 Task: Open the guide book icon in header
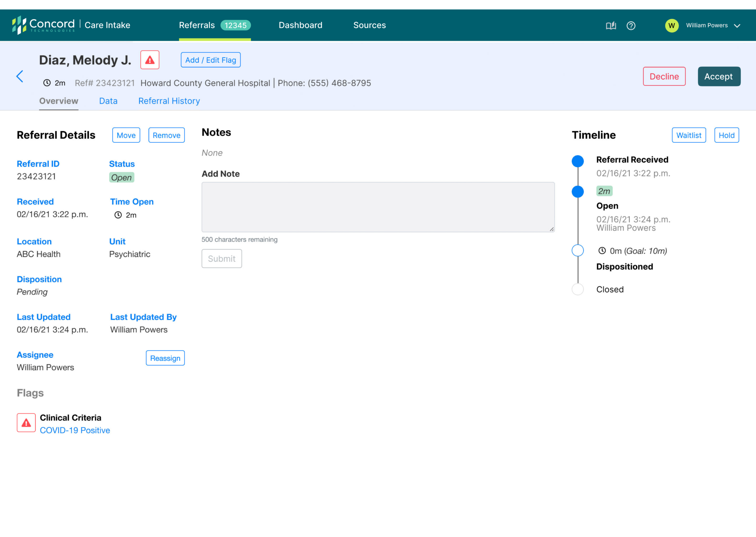pos(611,25)
